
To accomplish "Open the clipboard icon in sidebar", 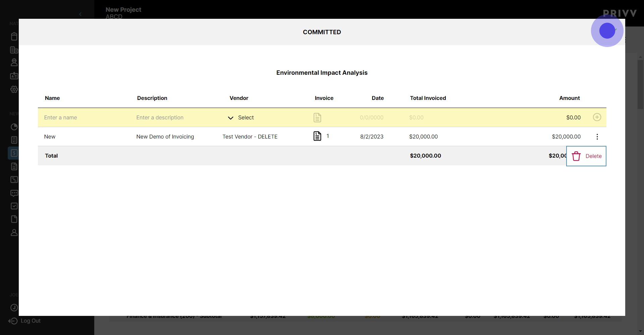I will (x=14, y=36).
